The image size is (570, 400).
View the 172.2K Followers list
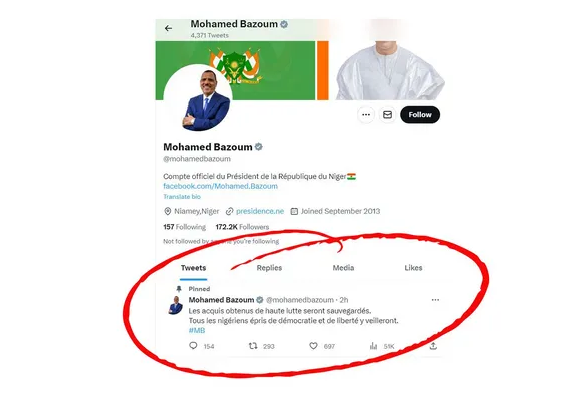(x=242, y=227)
